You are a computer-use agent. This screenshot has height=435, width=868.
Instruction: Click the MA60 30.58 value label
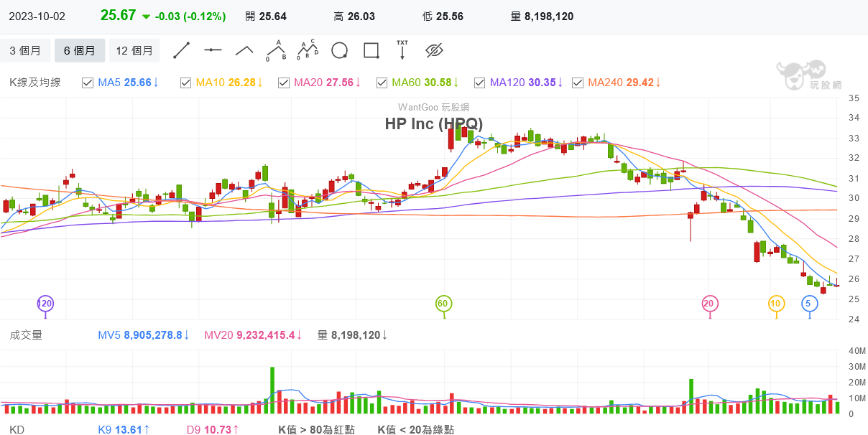(425, 83)
